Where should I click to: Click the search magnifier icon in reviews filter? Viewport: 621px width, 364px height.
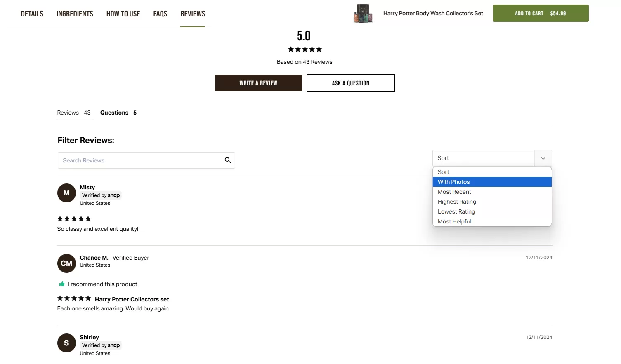[x=227, y=160]
